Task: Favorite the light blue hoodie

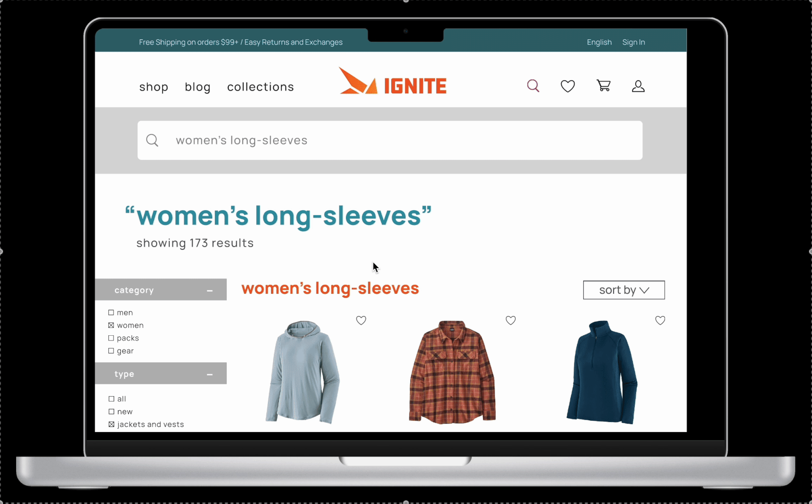Action: click(x=361, y=320)
